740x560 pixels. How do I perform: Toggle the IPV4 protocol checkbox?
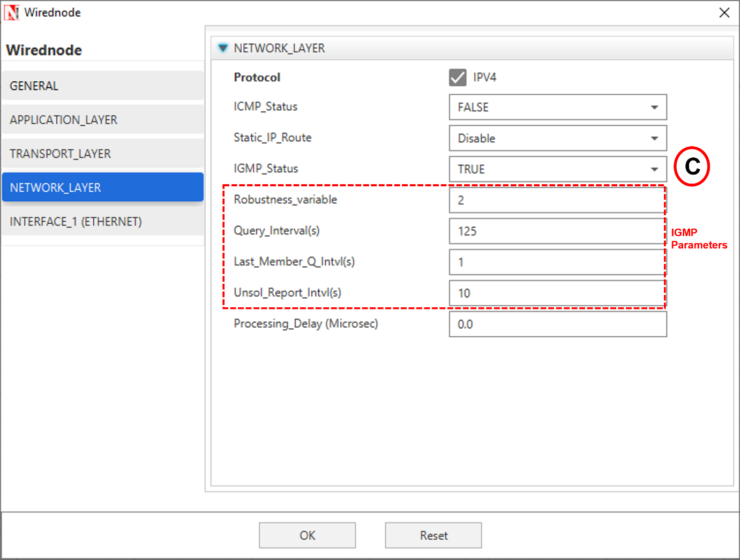pyautogui.click(x=458, y=78)
